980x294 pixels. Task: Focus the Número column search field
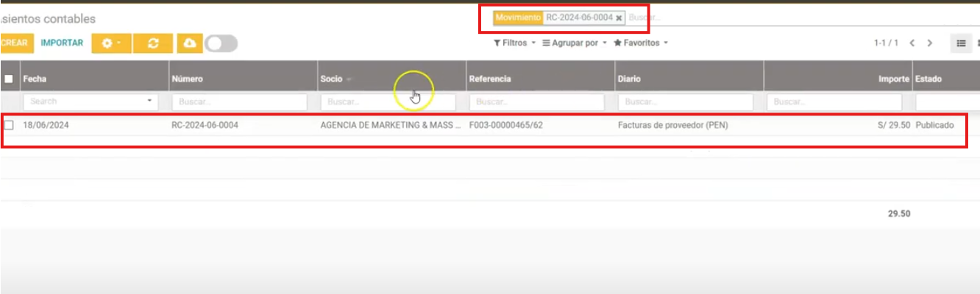pyautogui.click(x=239, y=101)
